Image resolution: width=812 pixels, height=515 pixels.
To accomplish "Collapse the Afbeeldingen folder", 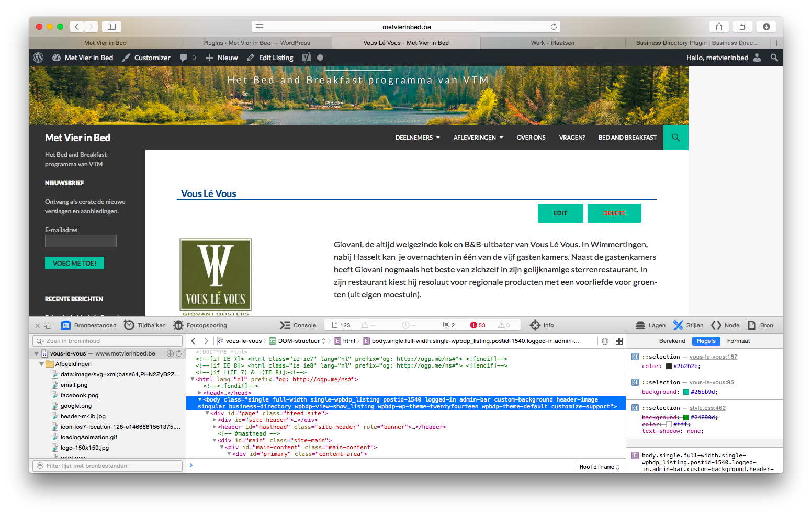I will click(x=41, y=364).
